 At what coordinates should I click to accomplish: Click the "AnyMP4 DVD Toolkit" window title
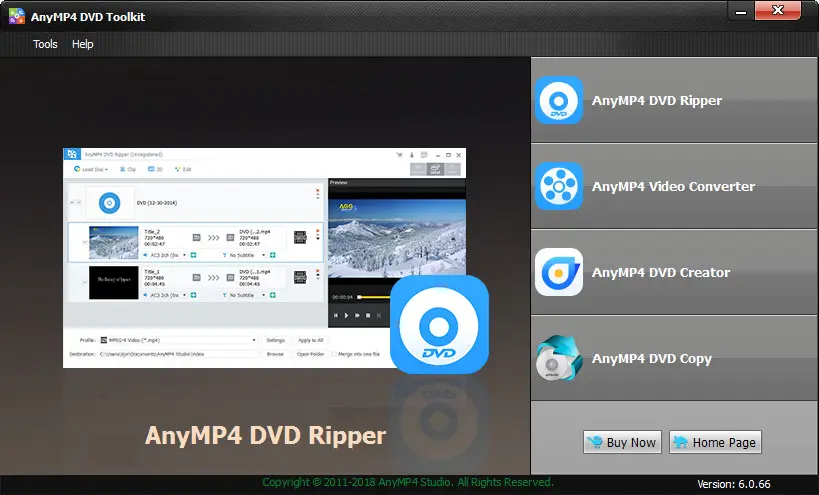point(88,17)
